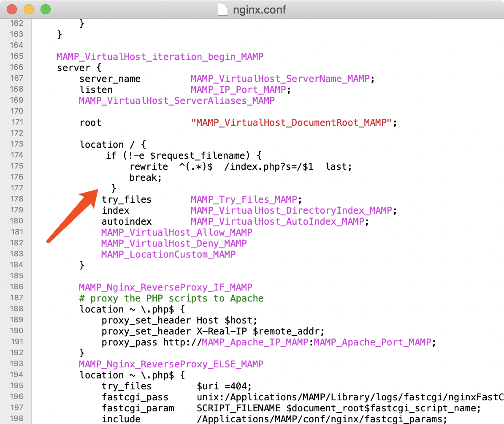
Task: Click MAMP_VirtualHost_iteration_begin_MAMP placeholder
Action: (x=160, y=57)
